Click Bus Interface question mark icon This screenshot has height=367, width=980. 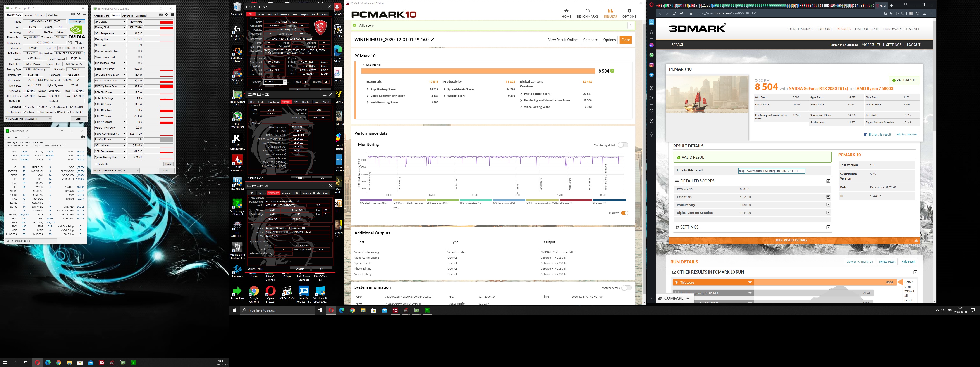(84, 53)
